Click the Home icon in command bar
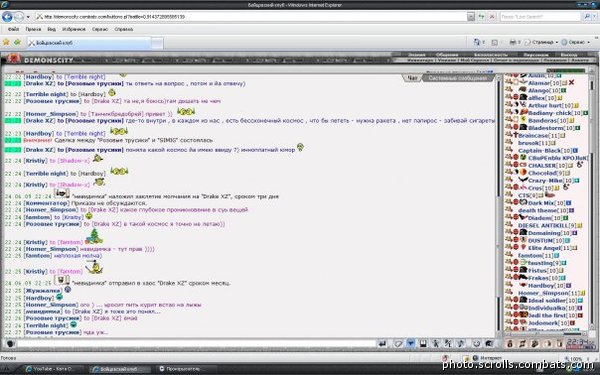This screenshot has width=600, height=375. [477, 42]
